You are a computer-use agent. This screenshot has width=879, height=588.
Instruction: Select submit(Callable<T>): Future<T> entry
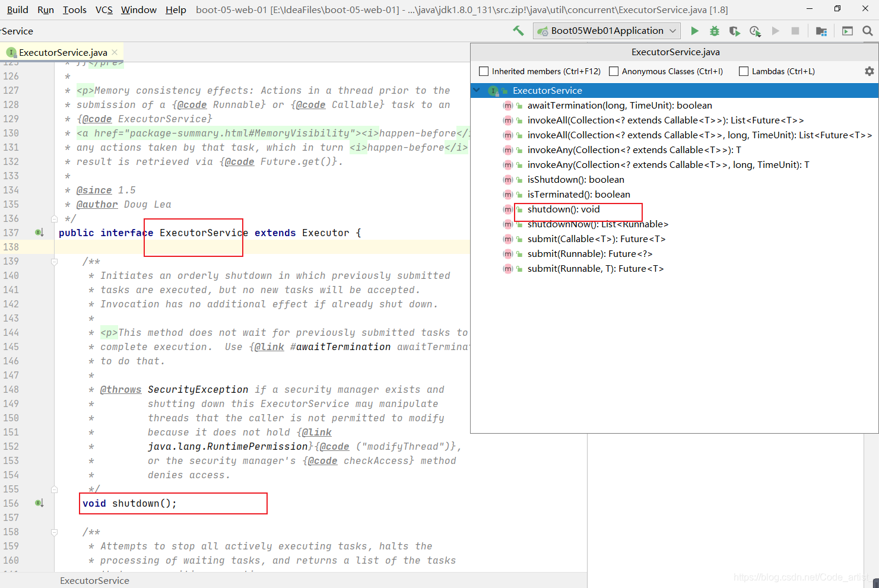[596, 239]
